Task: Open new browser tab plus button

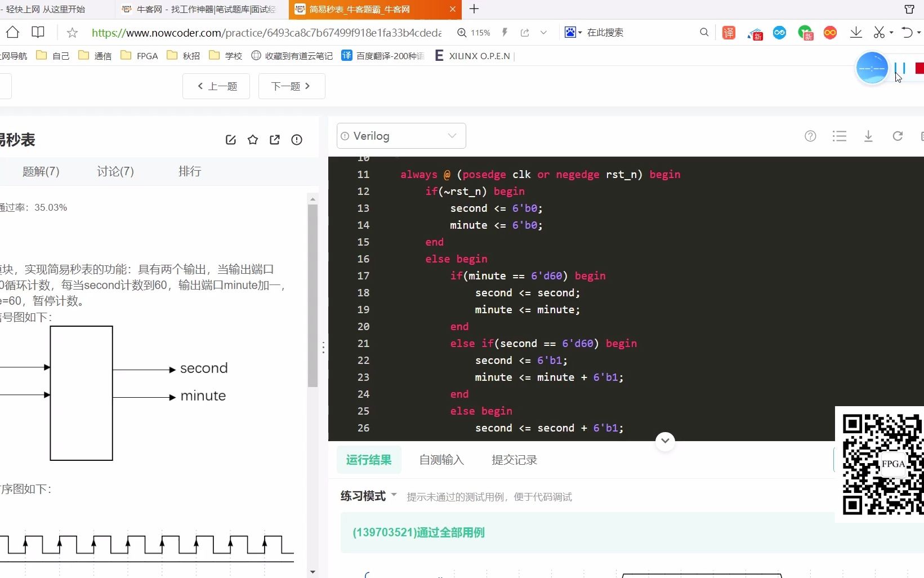Action: pyautogui.click(x=474, y=9)
